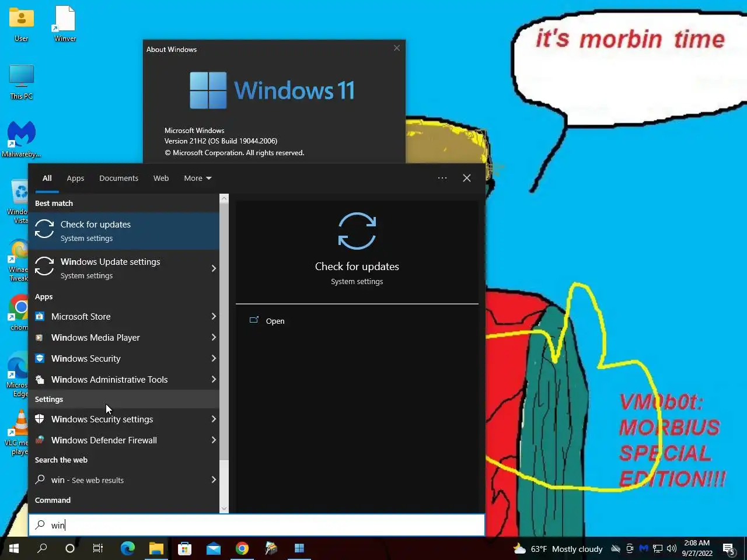Switch to the Apps search tab

click(x=75, y=178)
